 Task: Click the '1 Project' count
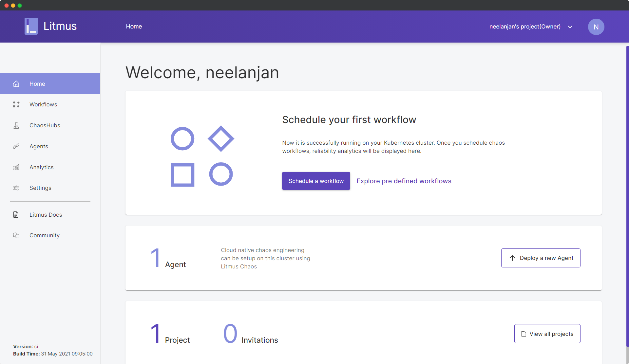(170, 334)
